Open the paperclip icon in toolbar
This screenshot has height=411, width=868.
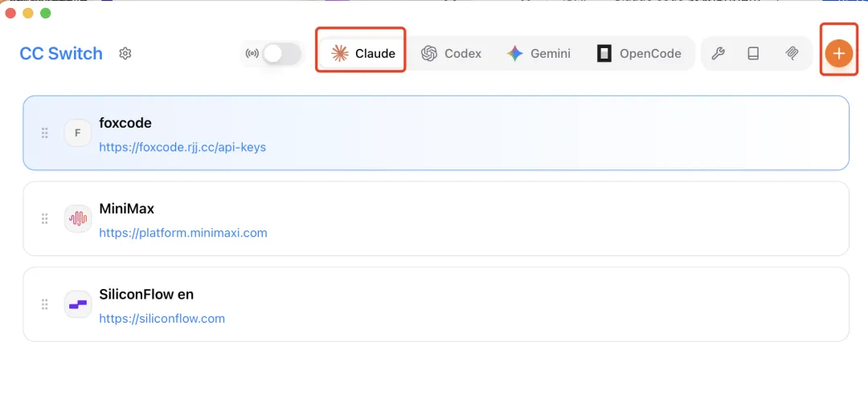tap(792, 54)
